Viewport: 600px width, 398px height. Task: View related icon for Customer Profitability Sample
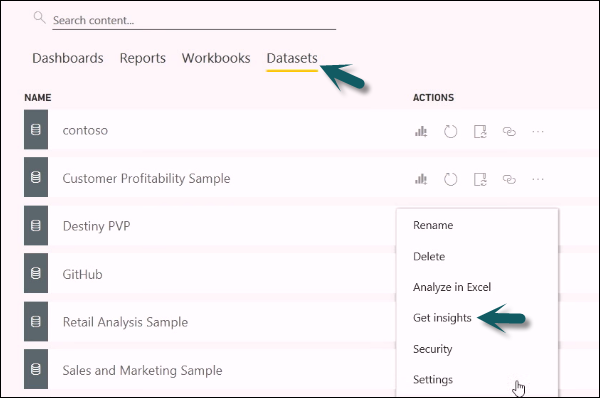509,179
